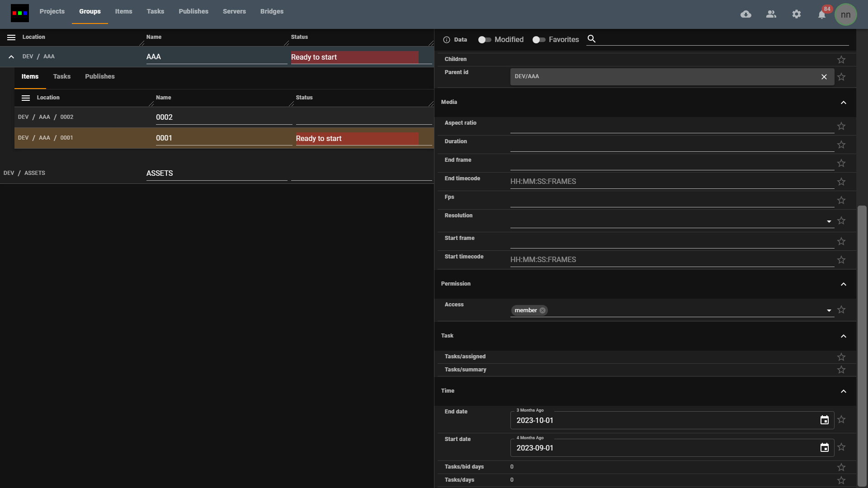Open the Servers menu in top navigation
Screen dimensions: 868x488
[234, 11]
